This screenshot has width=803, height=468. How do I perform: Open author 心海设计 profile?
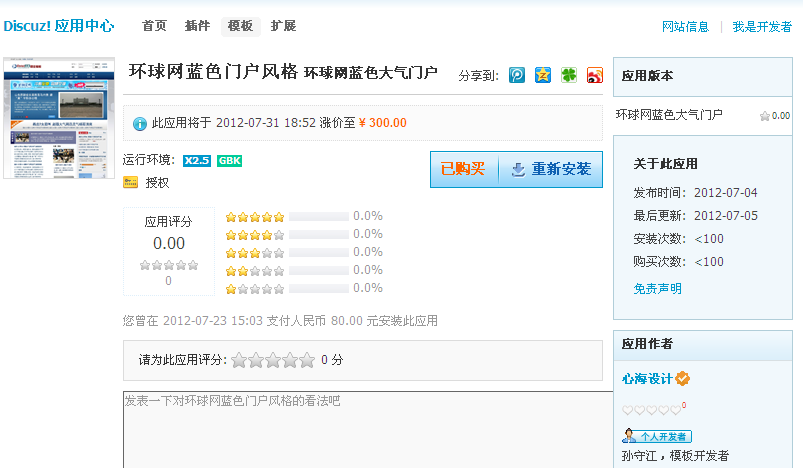pos(647,379)
